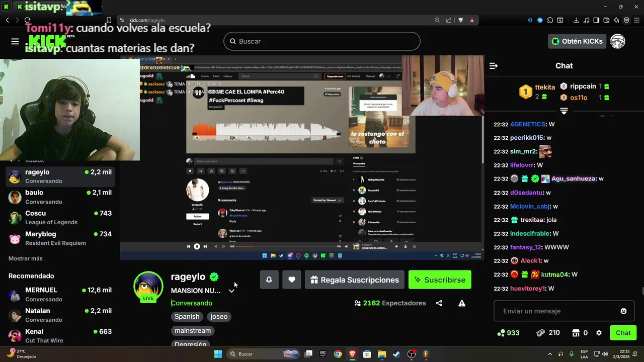Click chat user fantasy_12
The height and width of the screenshot is (362, 644).
525,247
